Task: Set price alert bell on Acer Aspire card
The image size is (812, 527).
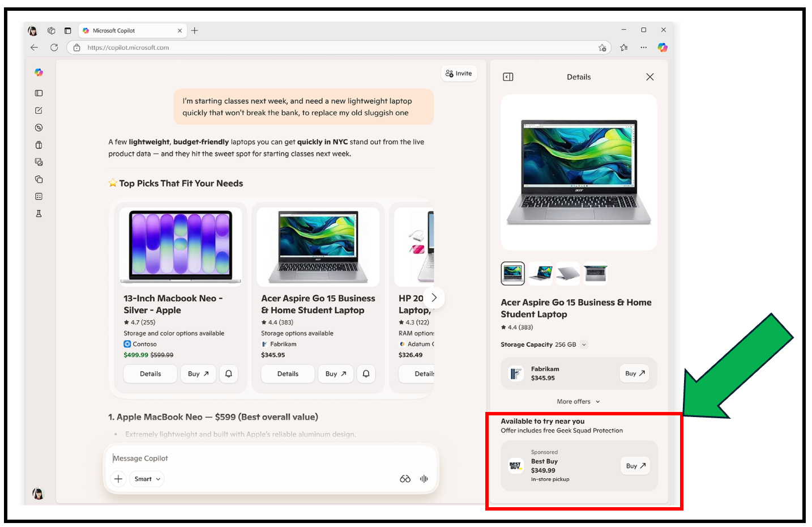Action: click(366, 374)
